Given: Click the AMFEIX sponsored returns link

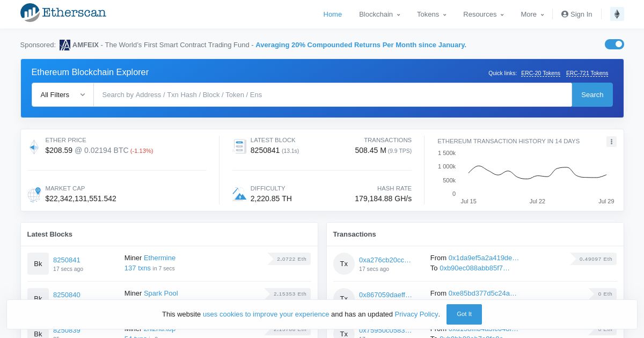Looking at the screenshot, I should click(361, 45).
